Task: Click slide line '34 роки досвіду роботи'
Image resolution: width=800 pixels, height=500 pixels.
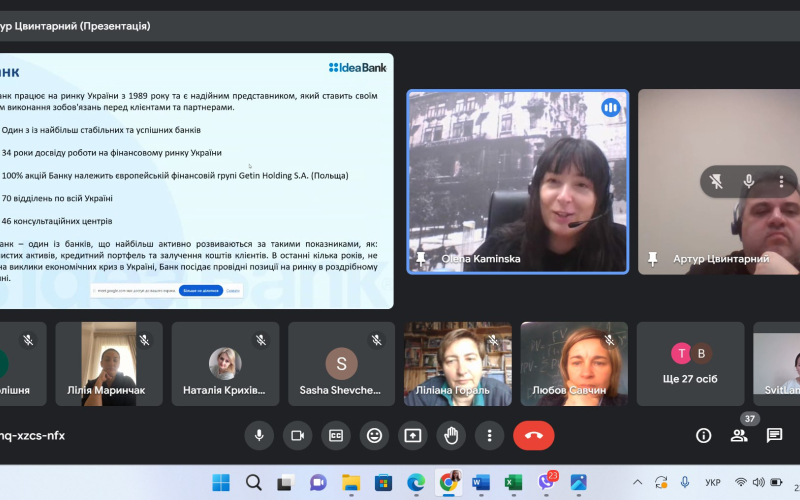Action: click(112, 153)
